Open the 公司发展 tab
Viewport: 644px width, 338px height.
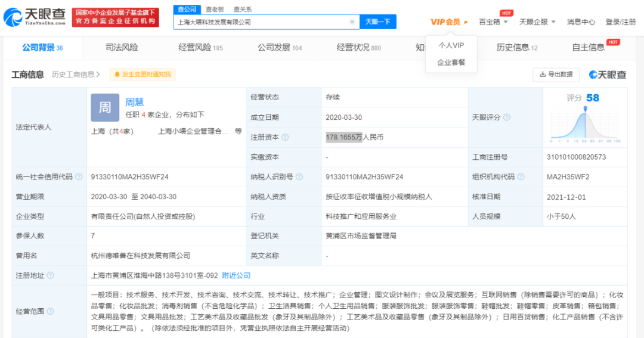click(x=280, y=48)
